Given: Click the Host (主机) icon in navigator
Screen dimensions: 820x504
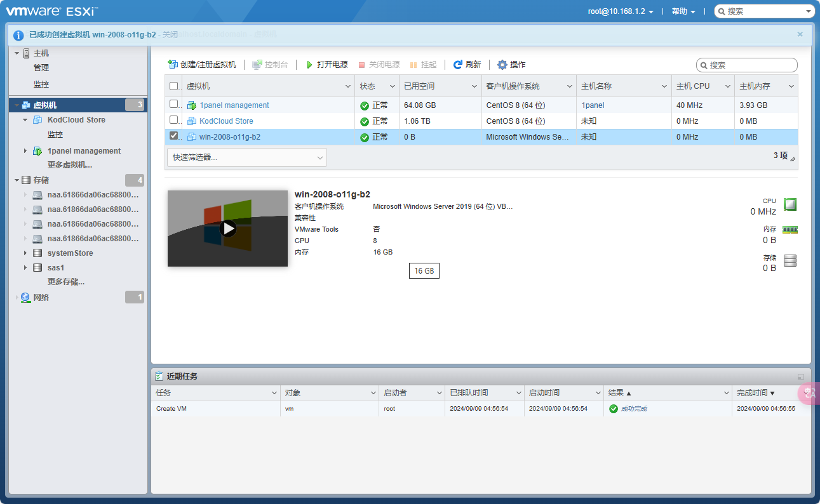Looking at the screenshot, I should pos(26,53).
